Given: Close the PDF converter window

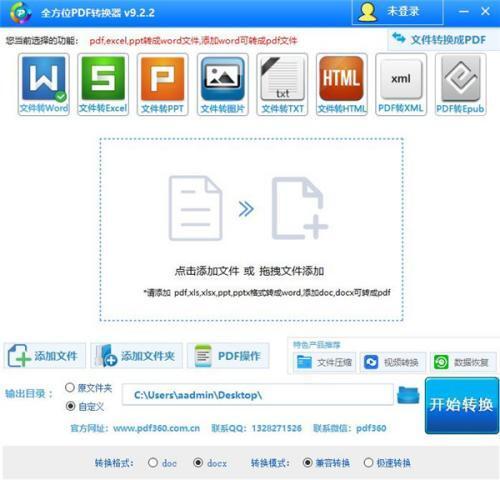Looking at the screenshot, I should coord(485,12).
